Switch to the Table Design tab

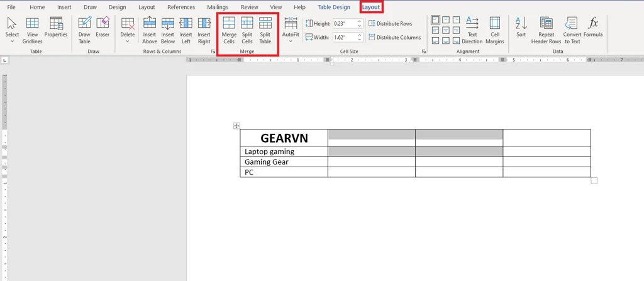click(334, 7)
